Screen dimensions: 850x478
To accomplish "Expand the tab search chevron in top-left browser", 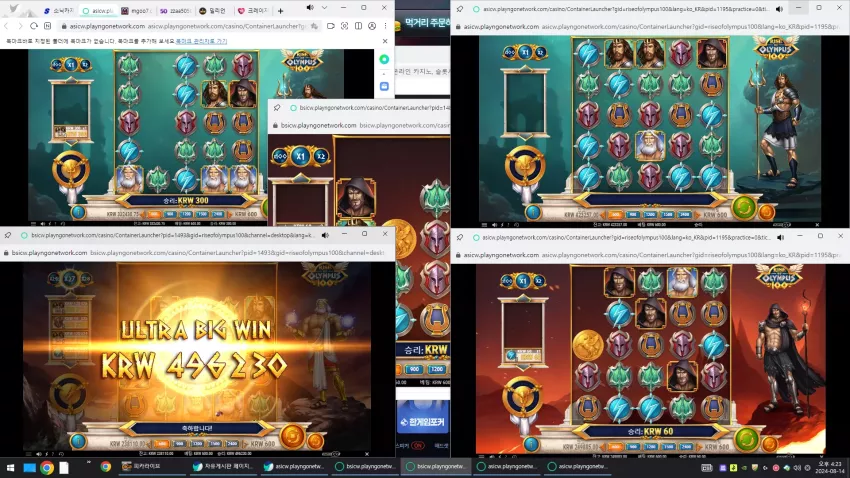I will 324,8.
